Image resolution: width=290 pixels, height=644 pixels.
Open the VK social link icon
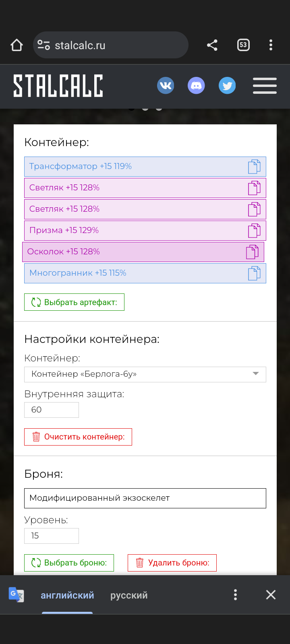tap(166, 86)
